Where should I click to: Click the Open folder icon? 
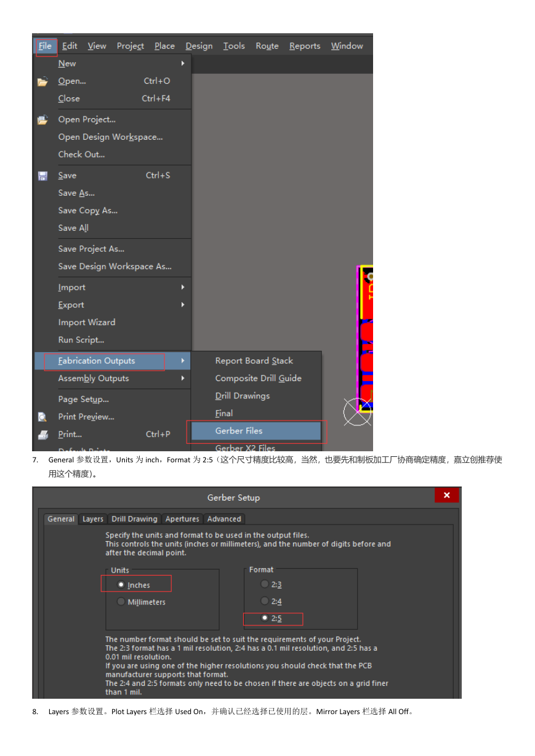click(42, 81)
